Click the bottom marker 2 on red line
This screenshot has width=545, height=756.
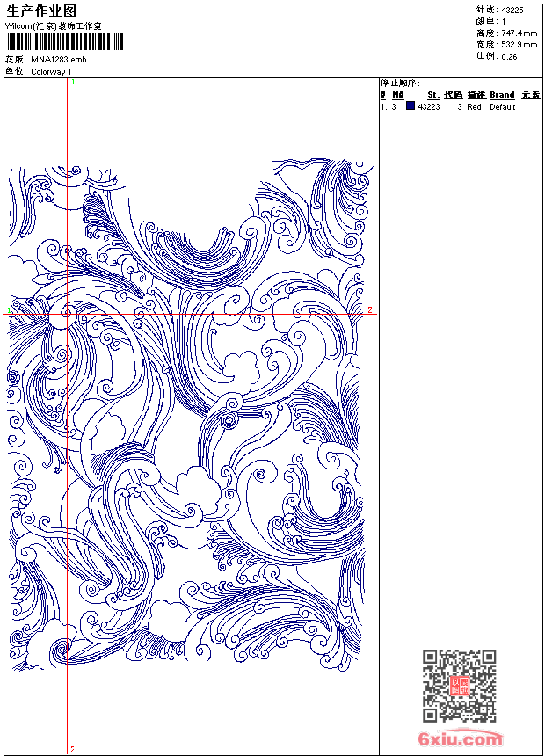(71, 750)
